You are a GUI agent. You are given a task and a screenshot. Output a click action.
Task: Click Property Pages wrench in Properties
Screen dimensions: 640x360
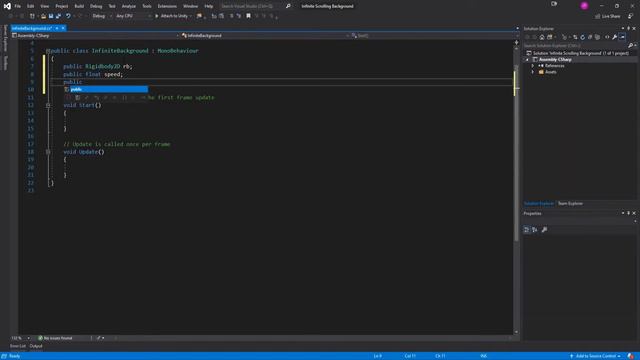[x=544, y=230]
